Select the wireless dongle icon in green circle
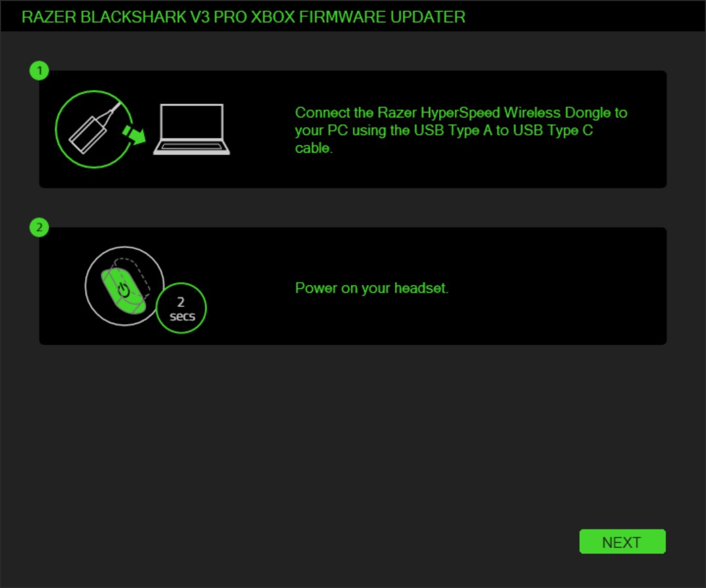Viewport: 706px width, 588px height. 93,129
